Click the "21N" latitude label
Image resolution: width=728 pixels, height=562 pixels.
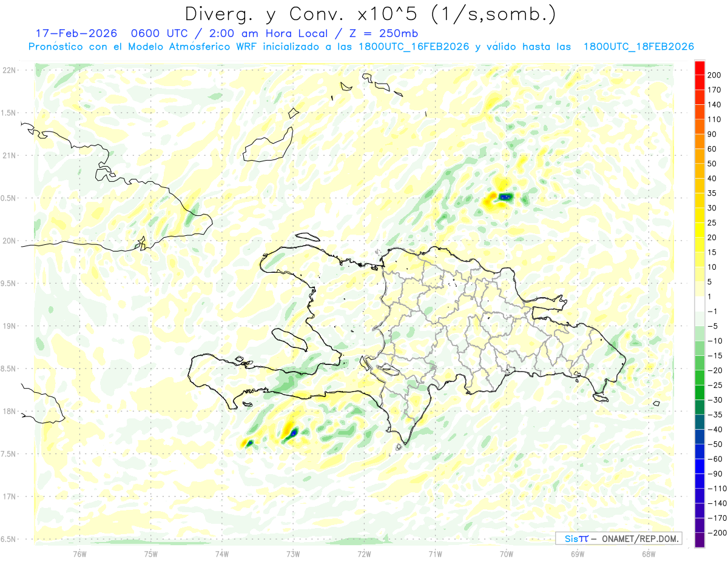coord(9,155)
